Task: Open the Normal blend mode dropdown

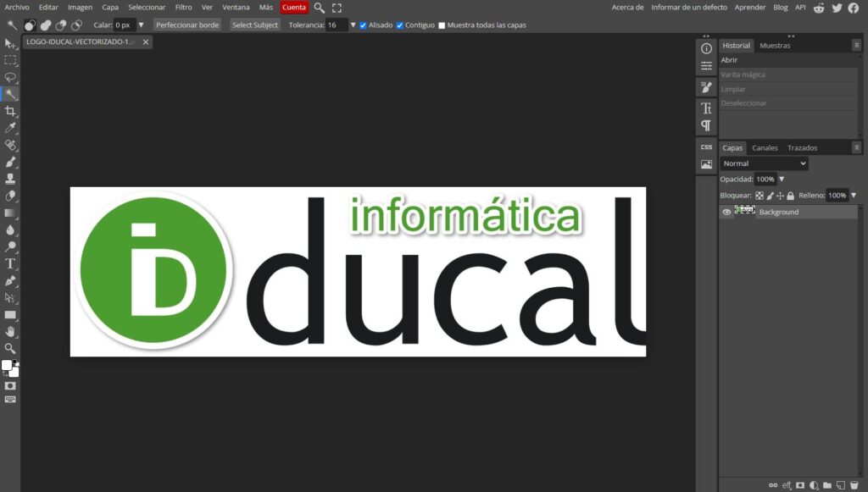Action: pos(764,163)
